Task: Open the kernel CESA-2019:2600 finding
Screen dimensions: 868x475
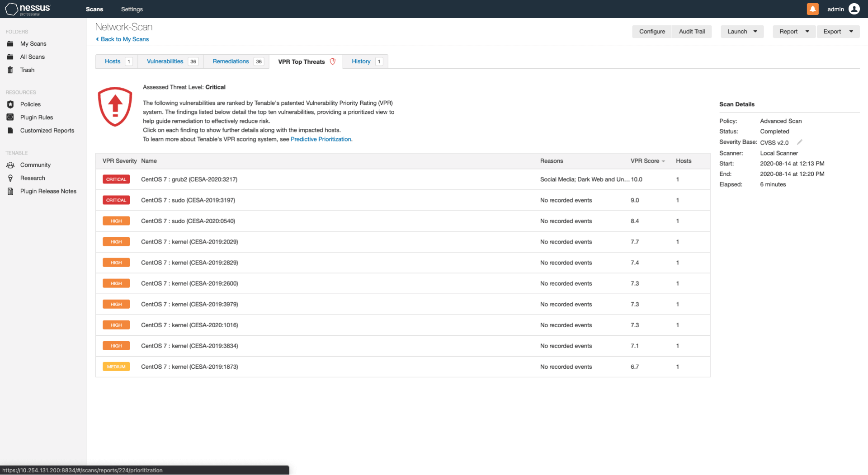Action: pyautogui.click(x=403, y=283)
